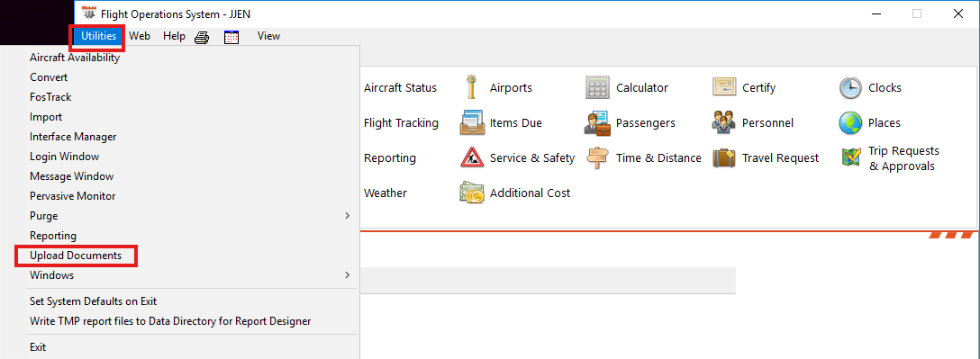Open the Places globe icon
The image size is (980, 359).
tap(850, 122)
